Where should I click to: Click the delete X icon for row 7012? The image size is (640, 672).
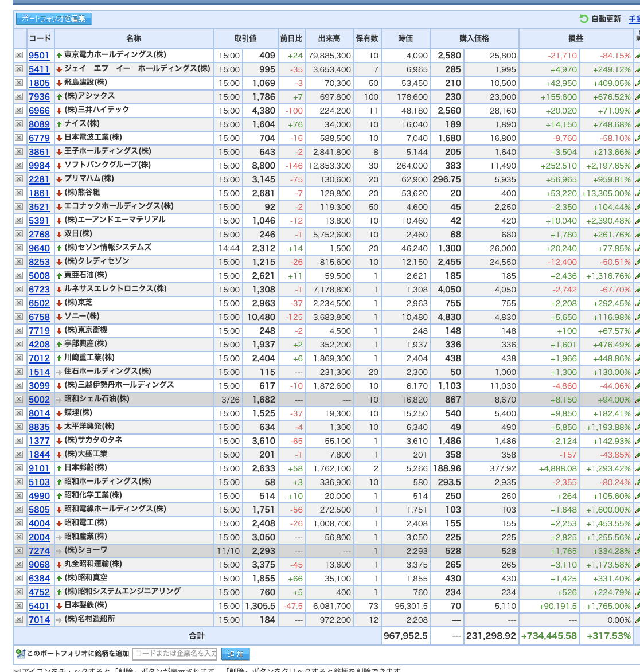[x=19, y=358]
